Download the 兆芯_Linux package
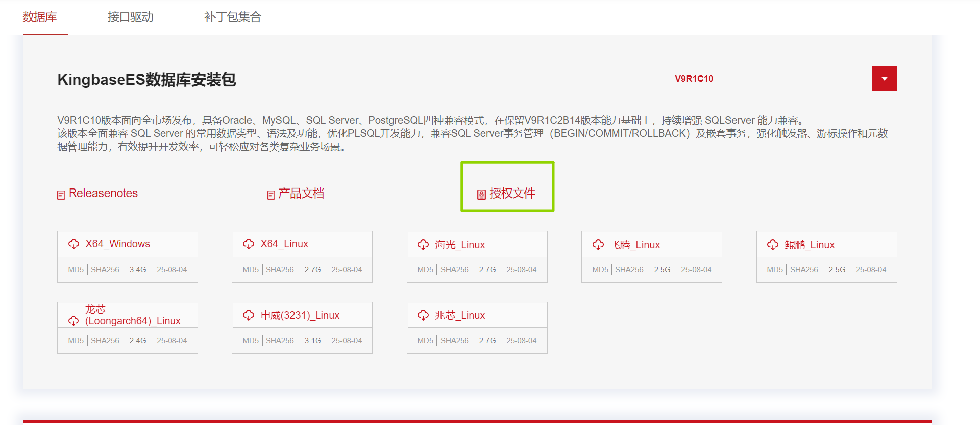 [460, 316]
